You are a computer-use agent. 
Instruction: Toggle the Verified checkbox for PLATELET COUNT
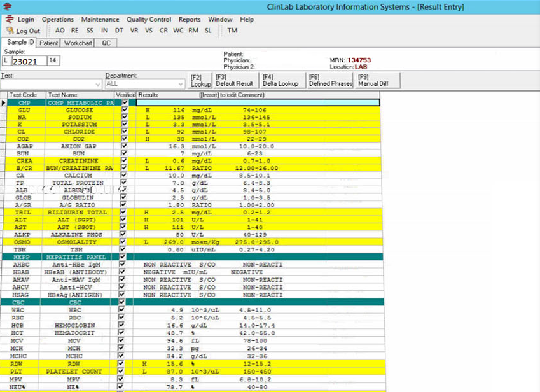[121, 372]
